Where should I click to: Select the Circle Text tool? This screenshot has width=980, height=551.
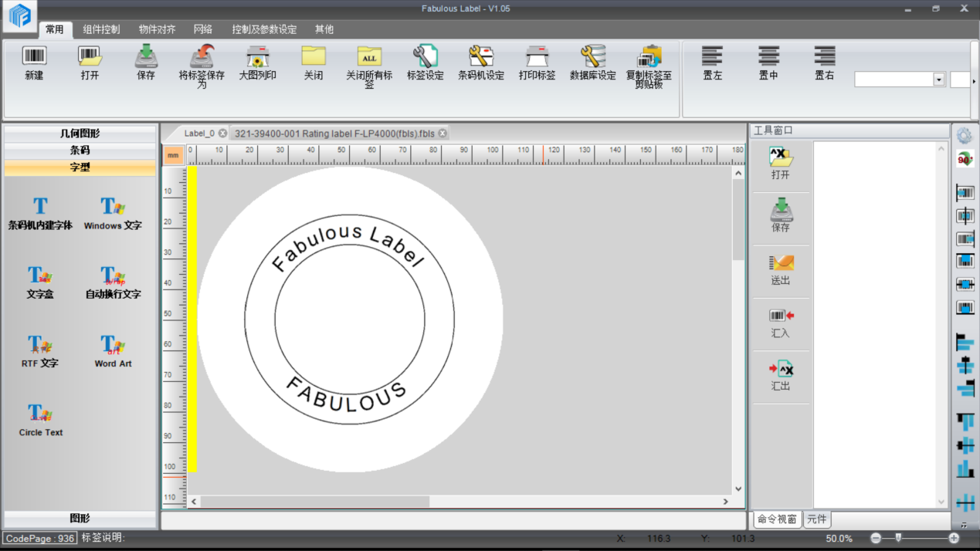coord(41,420)
